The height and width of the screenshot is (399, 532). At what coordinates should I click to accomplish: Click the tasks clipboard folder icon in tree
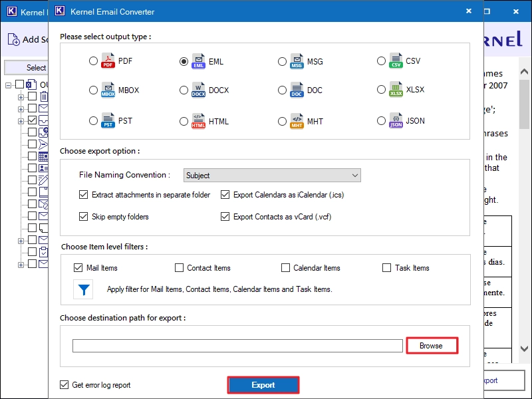[43, 252]
